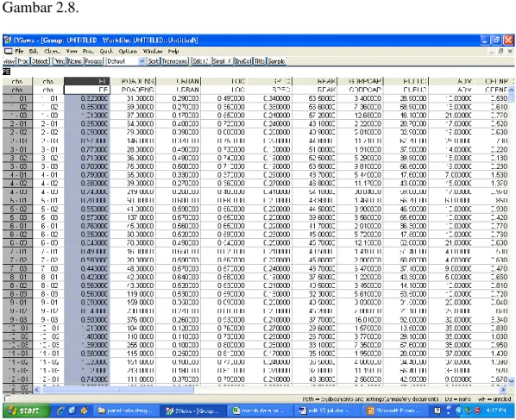This screenshot has width=516, height=420.
Task: Click last column cell 1.530
Action: [492, 175]
